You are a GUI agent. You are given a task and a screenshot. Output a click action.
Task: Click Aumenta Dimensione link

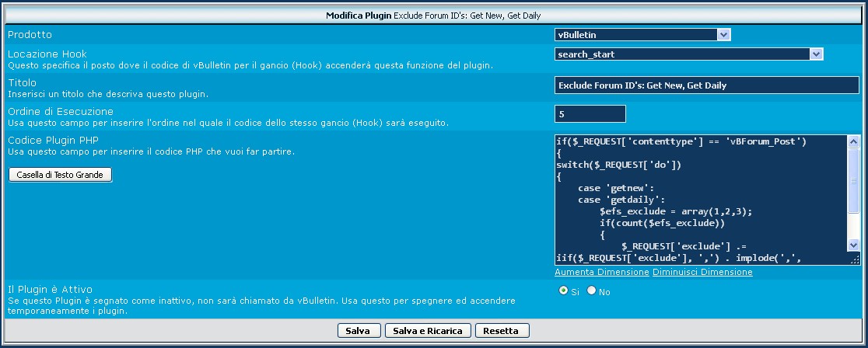click(x=601, y=273)
